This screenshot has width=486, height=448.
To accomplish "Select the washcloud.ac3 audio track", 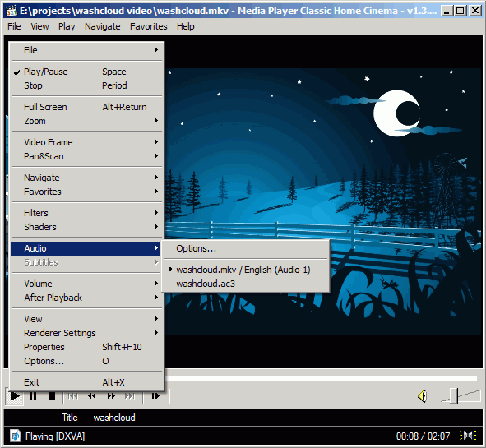I will click(x=246, y=284).
